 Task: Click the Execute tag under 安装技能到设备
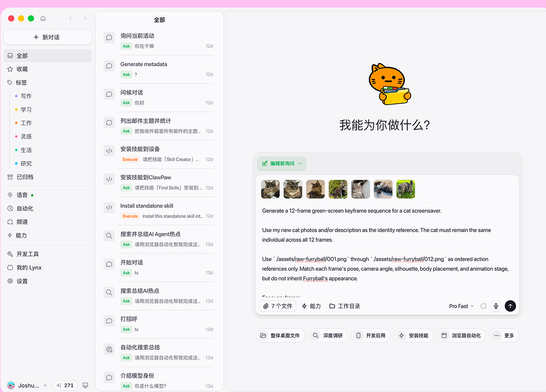130,160
